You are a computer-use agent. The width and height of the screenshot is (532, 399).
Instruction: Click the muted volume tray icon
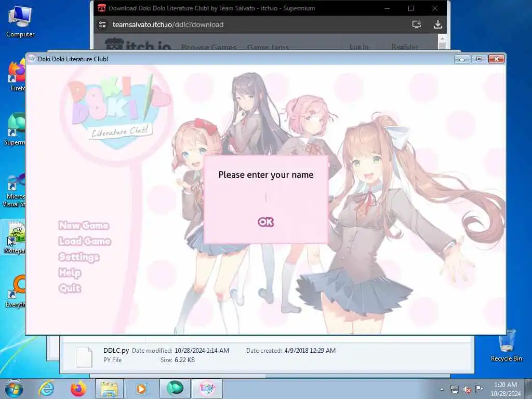pyautogui.click(x=467, y=390)
